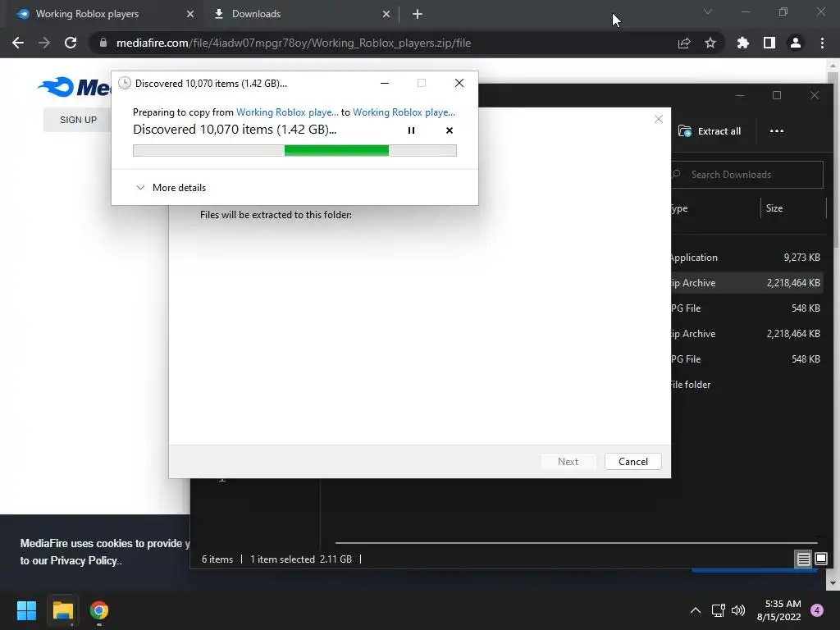
Task: Open clock and date 5:35 AM
Action: pyautogui.click(x=779, y=610)
